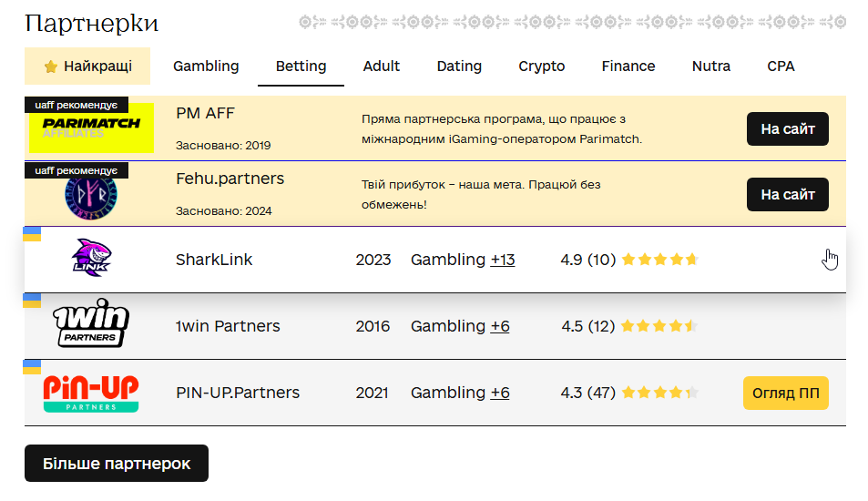Screen dimensions: 868x501
Task: Click the SharkLink star rating
Action: point(659,260)
